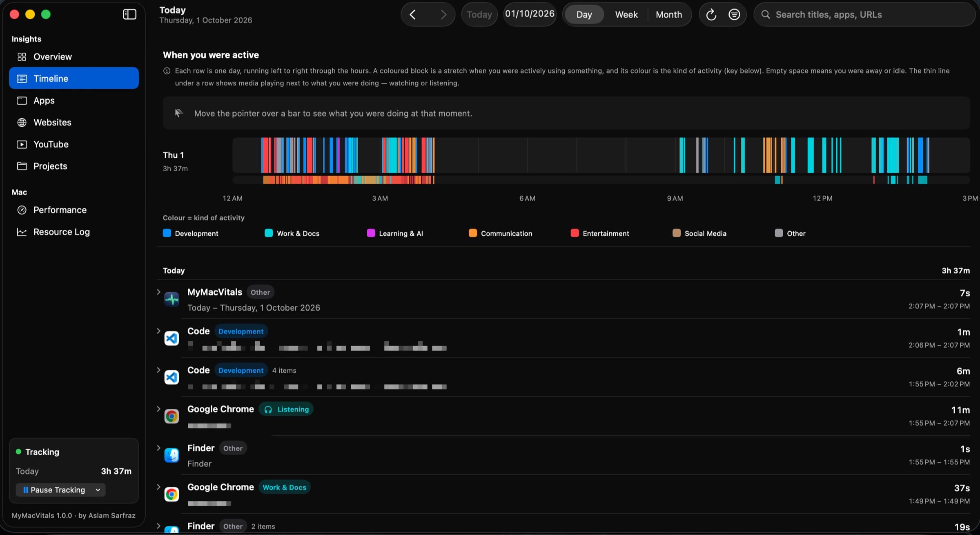This screenshot has height=535, width=980.
Task: Go to the previous day arrow
Action: tap(412, 15)
